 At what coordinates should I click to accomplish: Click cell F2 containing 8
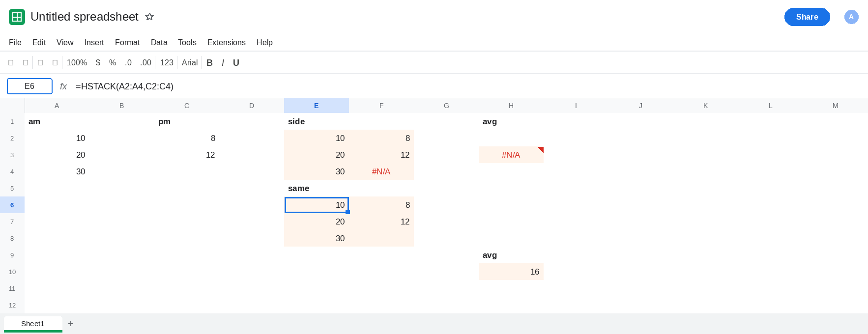[x=381, y=138]
